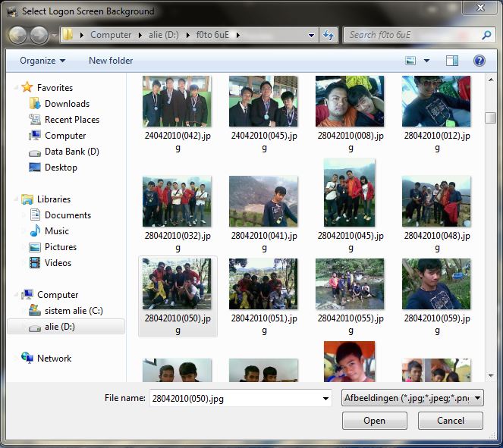Select thumbnail 28042010(059).jpg

(x=436, y=284)
